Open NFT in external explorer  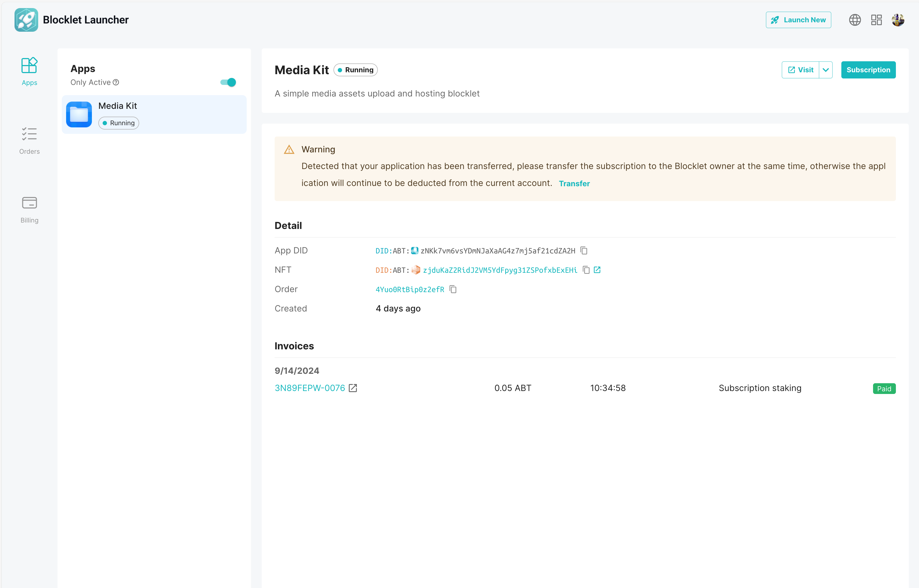(x=597, y=270)
